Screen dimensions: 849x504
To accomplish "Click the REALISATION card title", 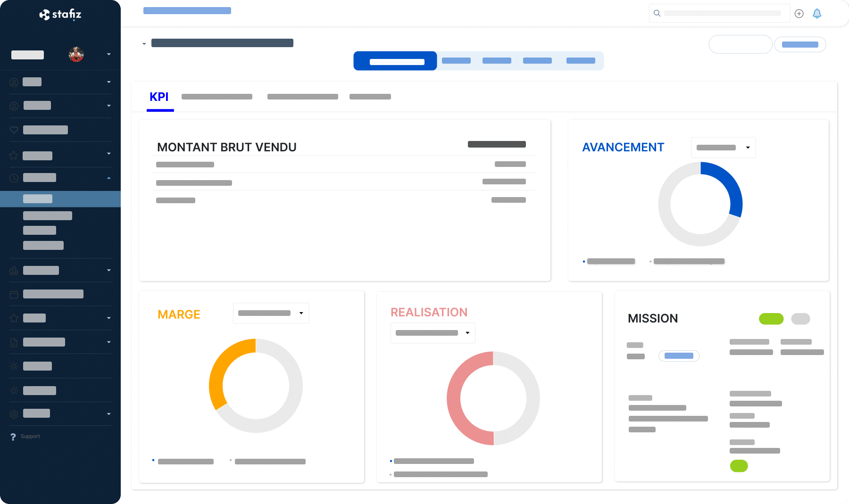I will pyautogui.click(x=429, y=312).
